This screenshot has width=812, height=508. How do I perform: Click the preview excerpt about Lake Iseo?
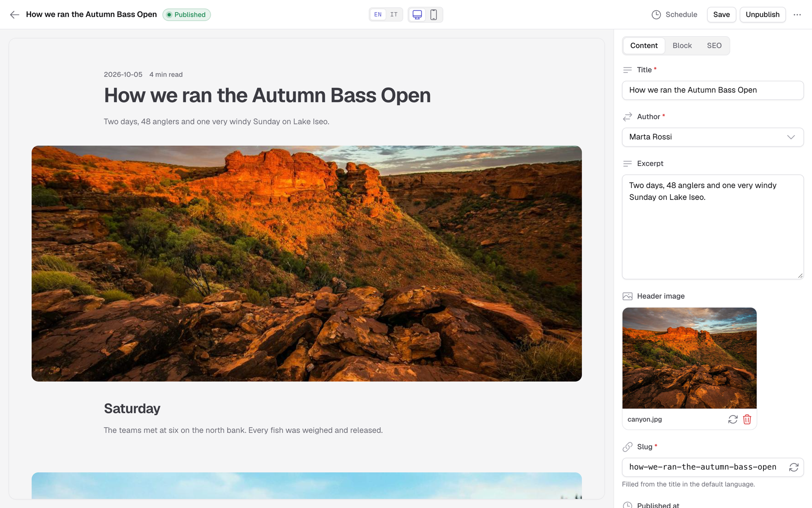[x=216, y=122]
